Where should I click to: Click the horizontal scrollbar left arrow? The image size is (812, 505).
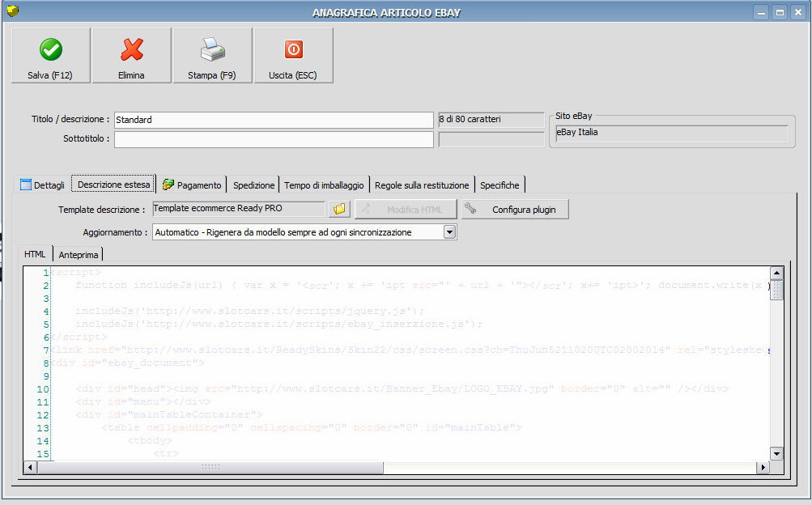coord(30,467)
